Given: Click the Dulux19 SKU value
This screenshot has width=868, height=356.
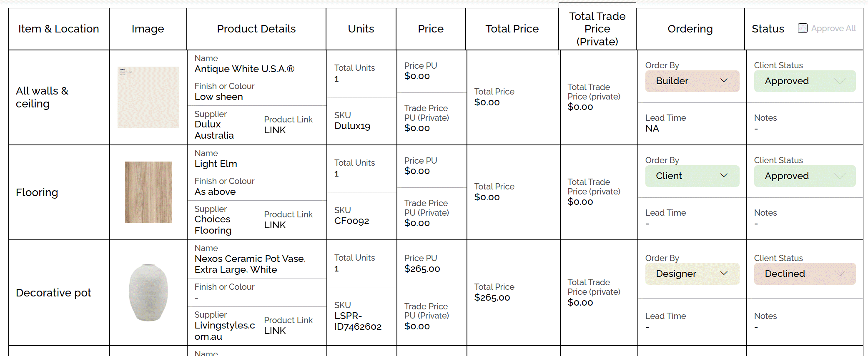Looking at the screenshot, I should (352, 126).
